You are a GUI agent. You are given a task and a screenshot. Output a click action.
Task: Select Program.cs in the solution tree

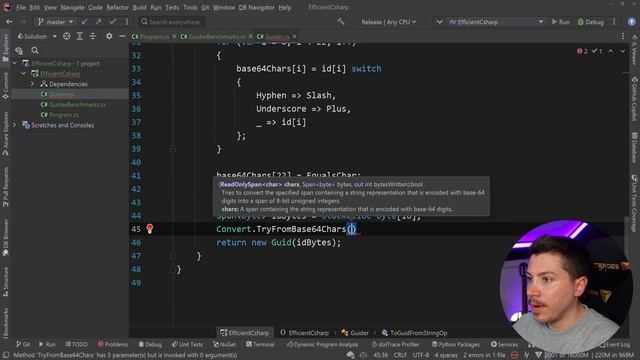pos(64,115)
